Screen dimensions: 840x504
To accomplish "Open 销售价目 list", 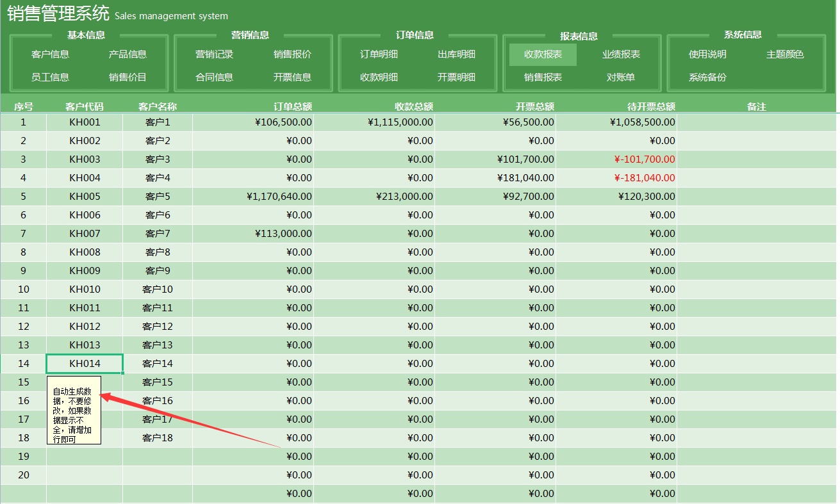I will pyautogui.click(x=128, y=79).
